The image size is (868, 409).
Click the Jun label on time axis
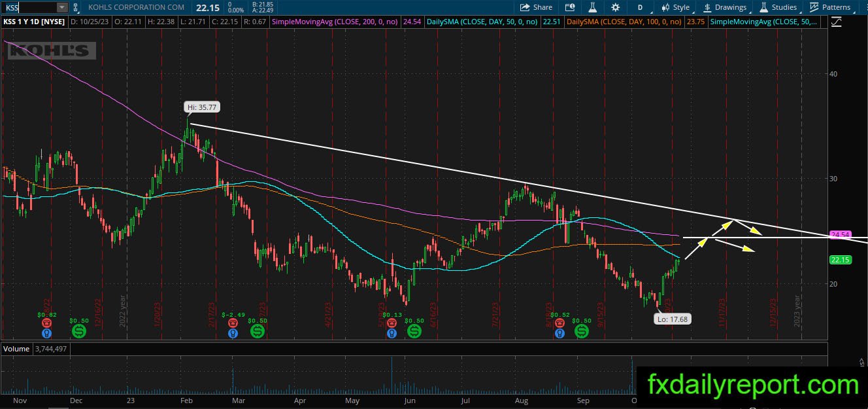tap(409, 400)
